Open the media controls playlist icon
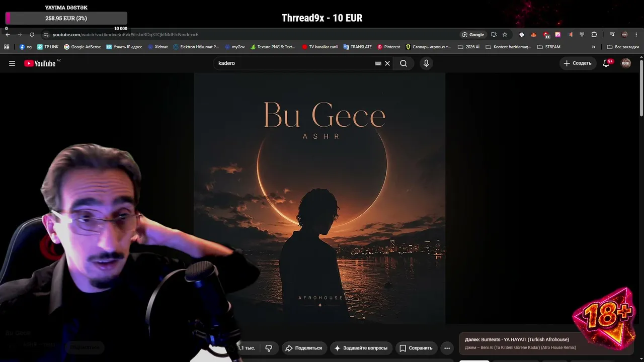The height and width of the screenshot is (362, 644). coord(612,35)
